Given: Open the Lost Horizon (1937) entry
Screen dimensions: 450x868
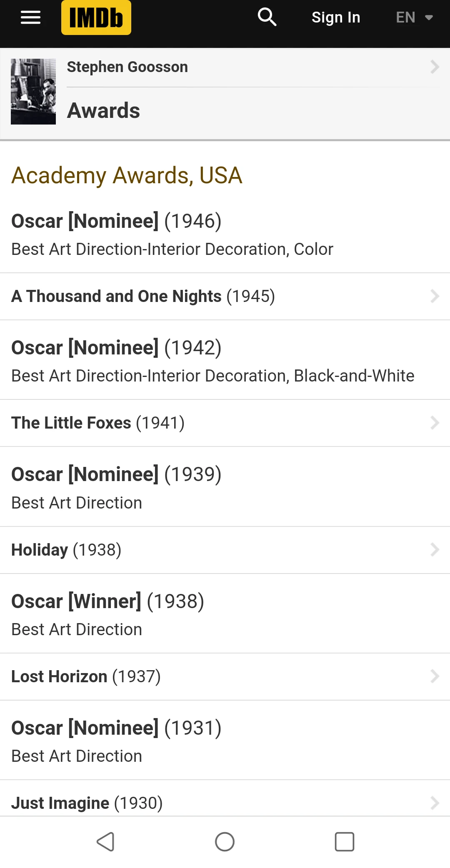Looking at the screenshot, I should coord(86,677).
